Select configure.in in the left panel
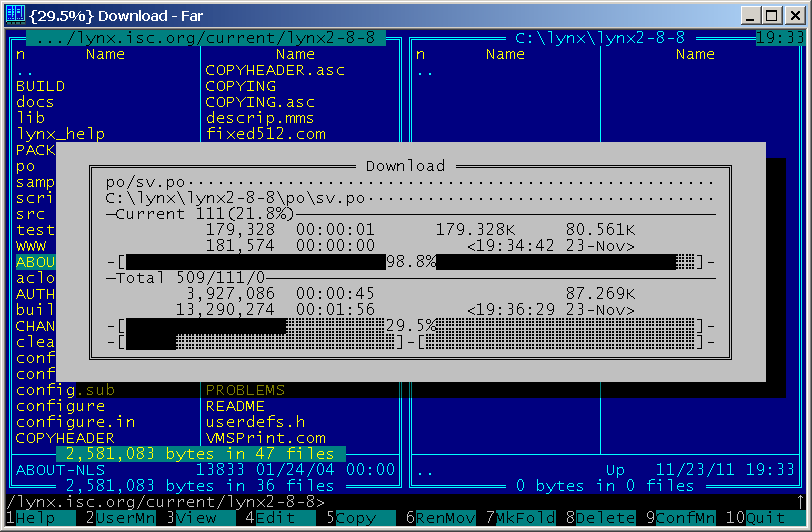This screenshot has height=532, width=812. [x=76, y=422]
